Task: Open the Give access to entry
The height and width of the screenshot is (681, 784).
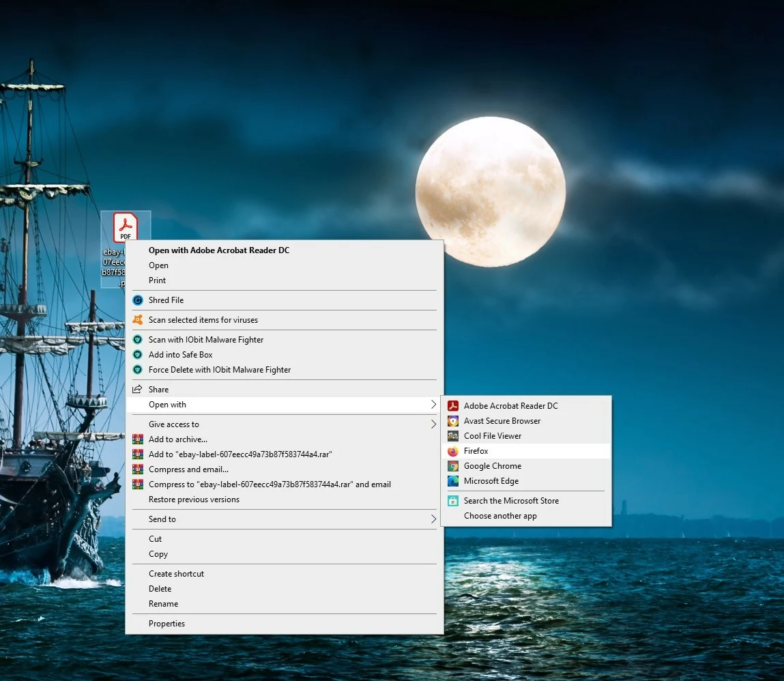Action: pos(285,424)
